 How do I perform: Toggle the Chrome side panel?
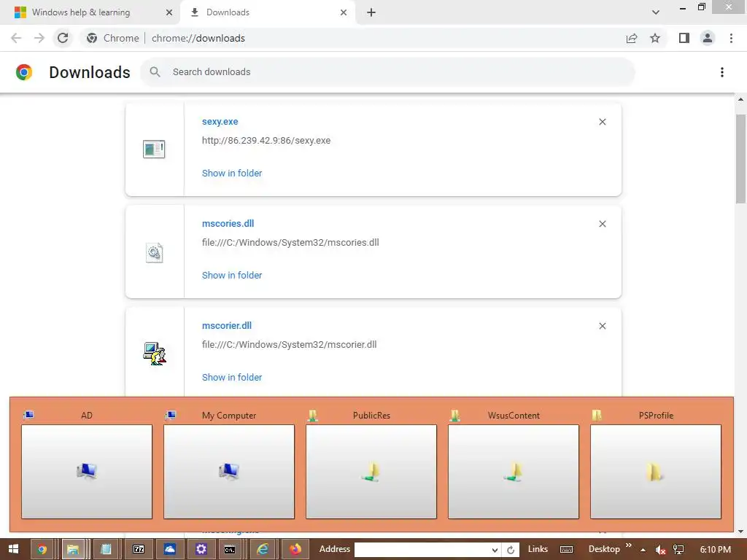(x=684, y=38)
